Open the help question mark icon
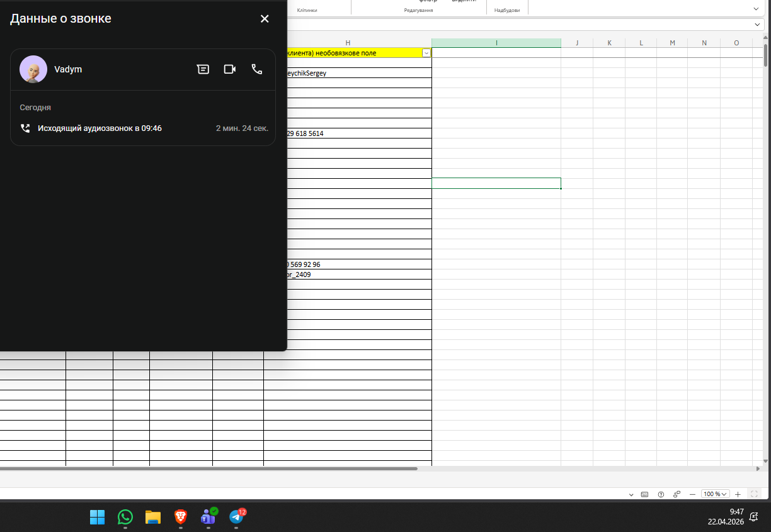The width and height of the screenshot is (771, 532). 661,494
